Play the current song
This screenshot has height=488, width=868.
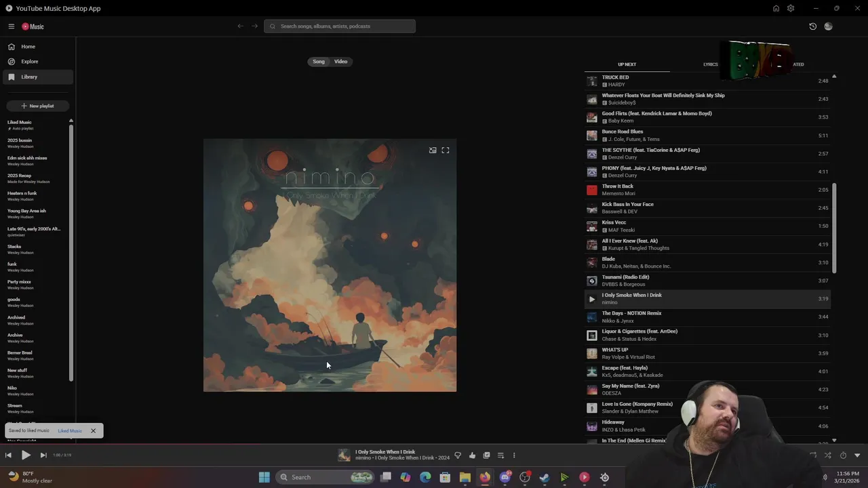point(26,455)
